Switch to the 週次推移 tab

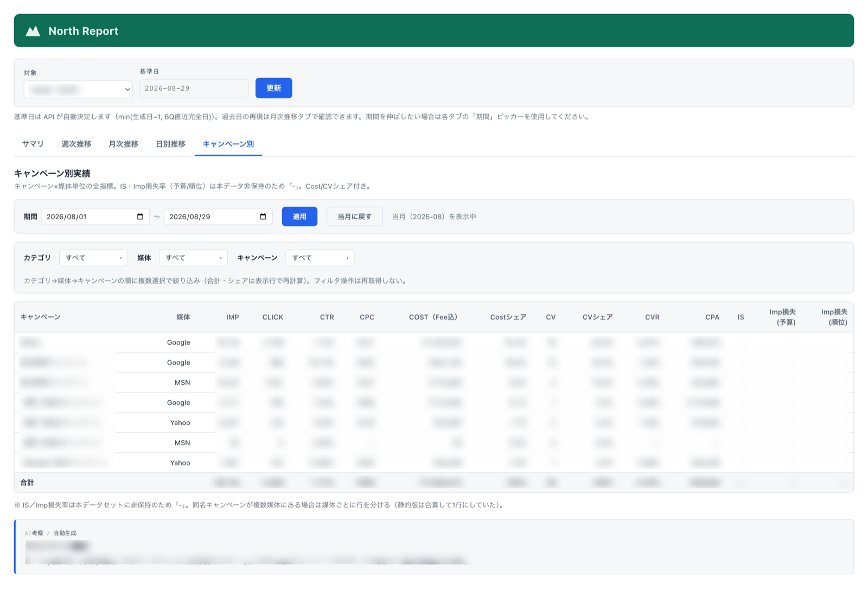coord(76,144)
